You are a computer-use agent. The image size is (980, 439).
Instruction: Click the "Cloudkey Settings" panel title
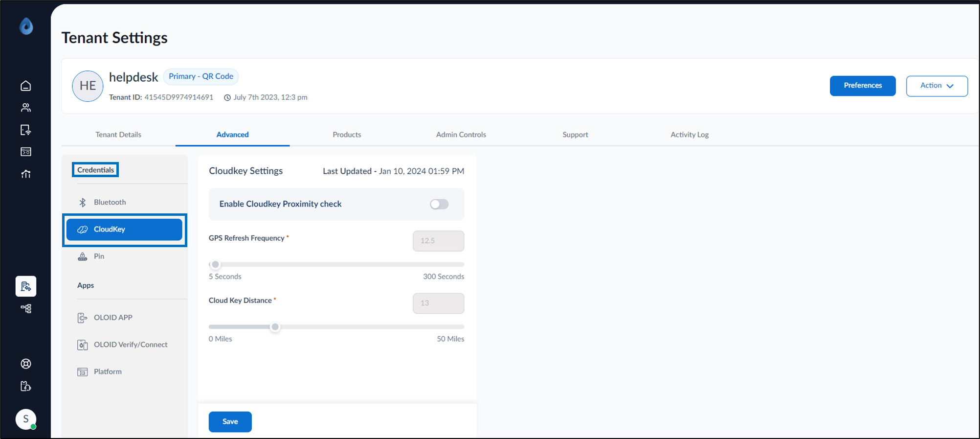point(246,171)
